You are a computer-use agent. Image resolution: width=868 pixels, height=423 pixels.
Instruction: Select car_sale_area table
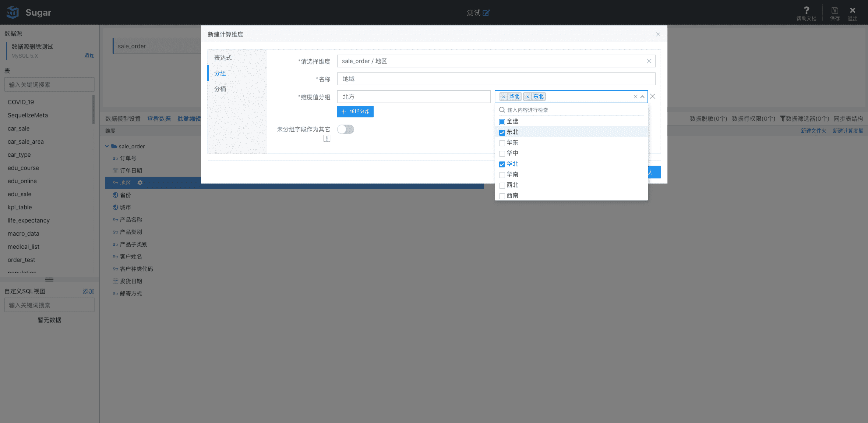point(26,141)
